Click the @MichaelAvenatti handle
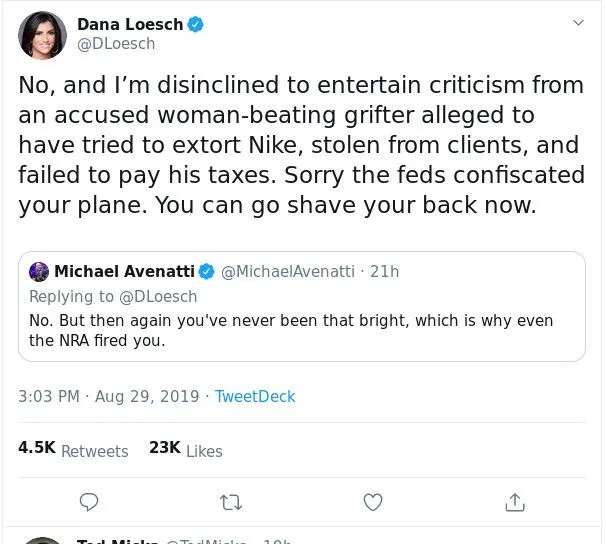 [x=287, y=271]
